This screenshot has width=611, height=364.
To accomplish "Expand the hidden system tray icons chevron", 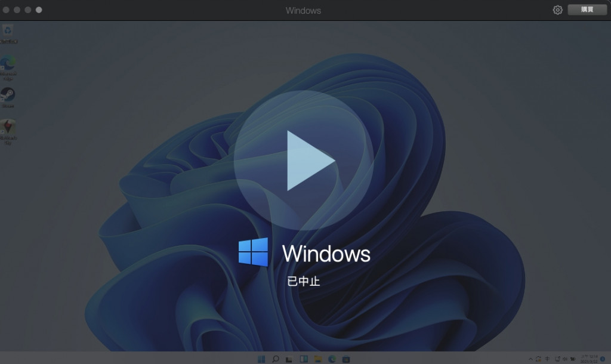I will tap(530, 359).
